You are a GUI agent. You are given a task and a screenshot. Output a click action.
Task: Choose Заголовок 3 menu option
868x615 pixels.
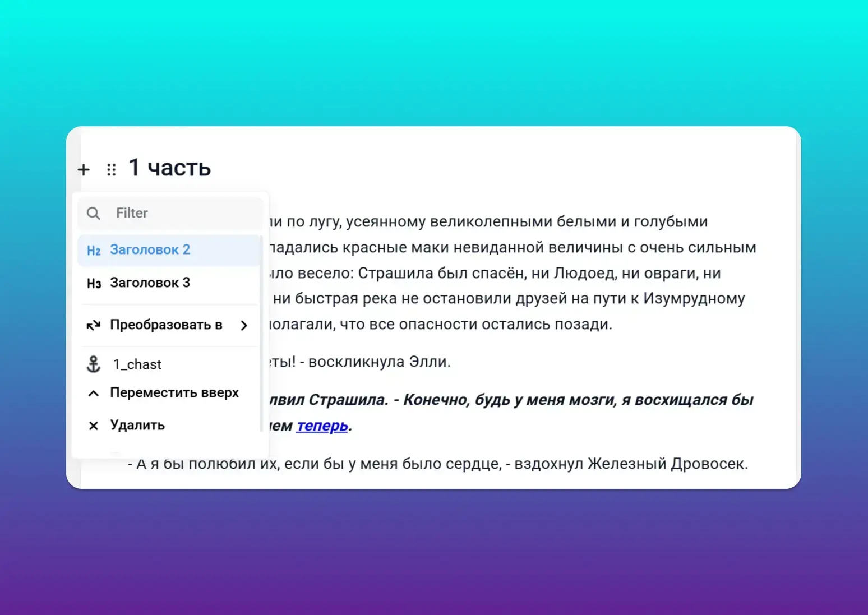click(150, 283)
